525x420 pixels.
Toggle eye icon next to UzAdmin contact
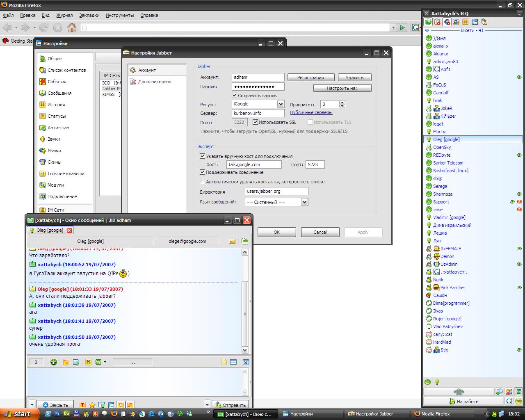519,264
